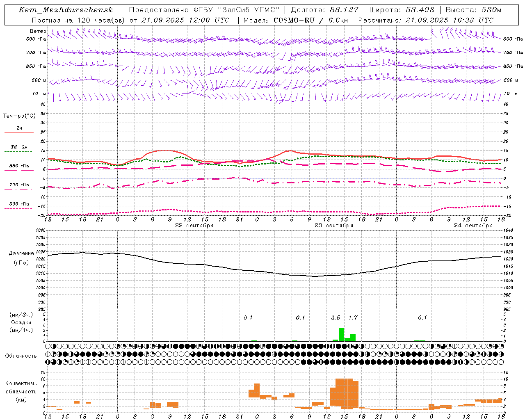This screenshot has height=420, width=525.
Task: Click the 500 гПа temperature legend entry
Action: point(19,204)
